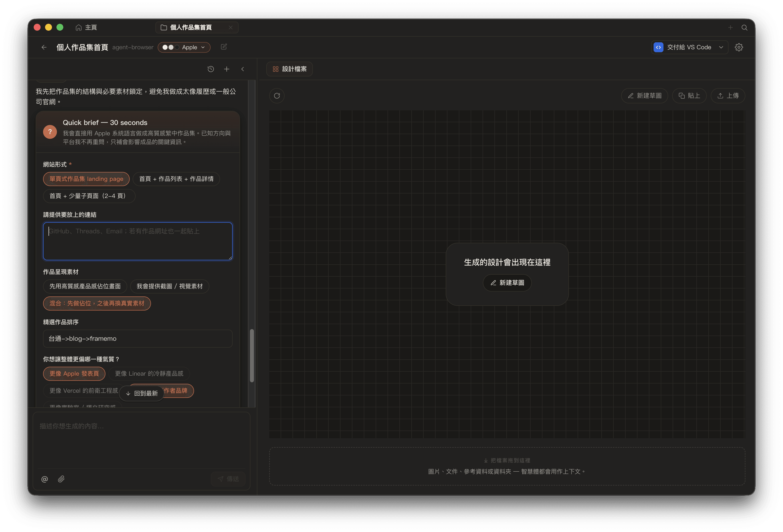783x532 pixels.
Task: Click the agent-browser label
Action: pos(133,47)
